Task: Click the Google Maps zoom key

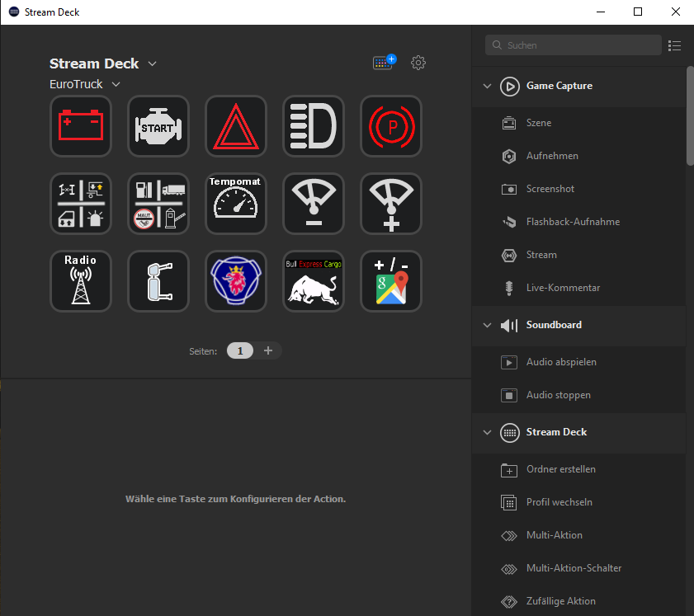Action: 391,281
